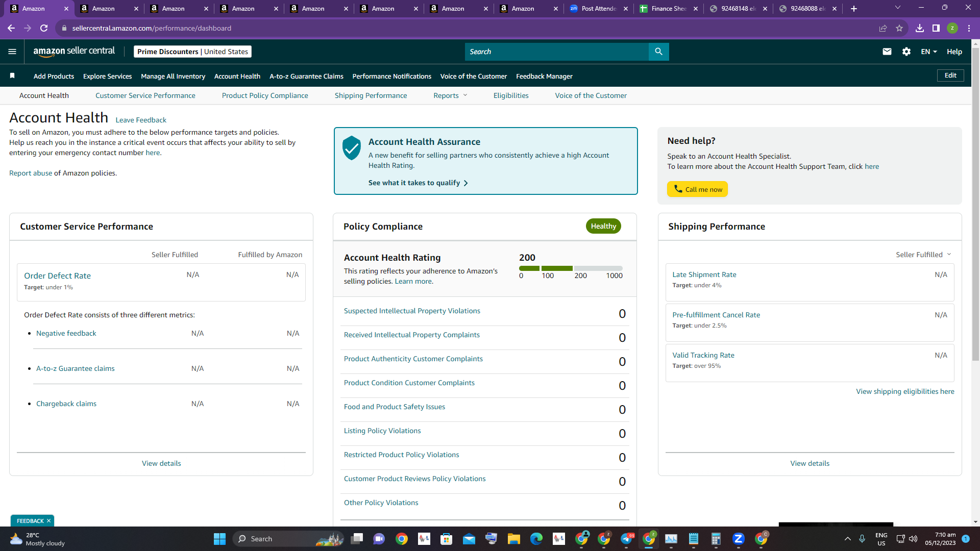This screenshot has height=551, width=980.
Task: Open the Seller Fulfilled dropdown in Shipping Performance
Action: [x=923, y=255]
